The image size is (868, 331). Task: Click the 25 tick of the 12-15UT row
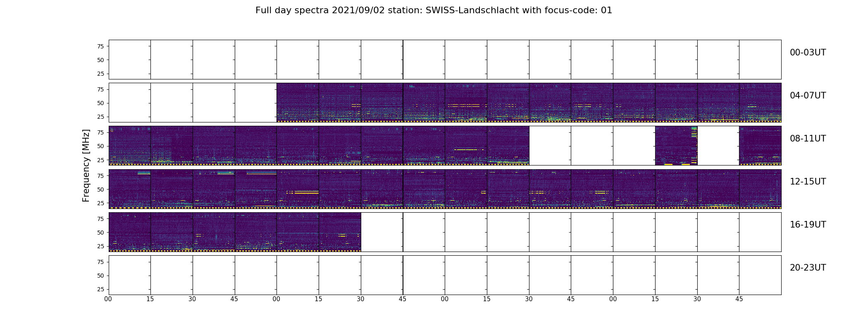pos(100,203)
